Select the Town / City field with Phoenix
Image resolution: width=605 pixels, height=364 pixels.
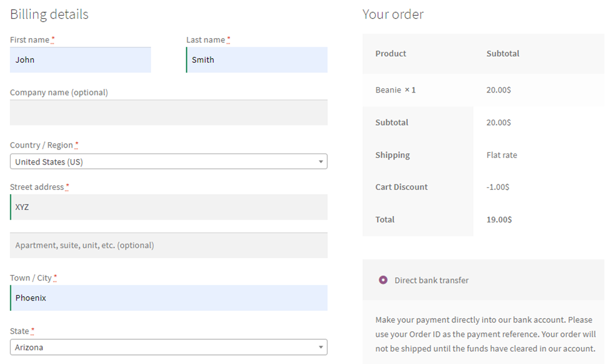(169, 298)
